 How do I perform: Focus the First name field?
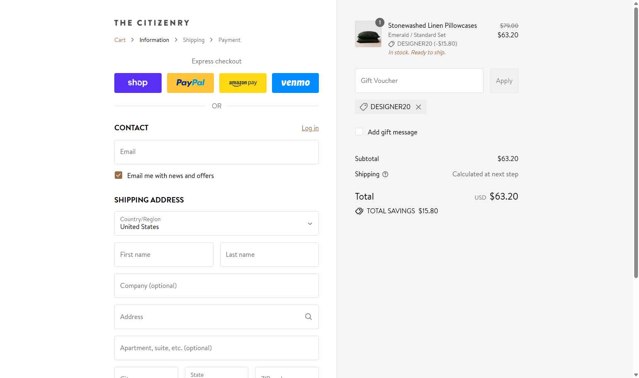[164, 255]
